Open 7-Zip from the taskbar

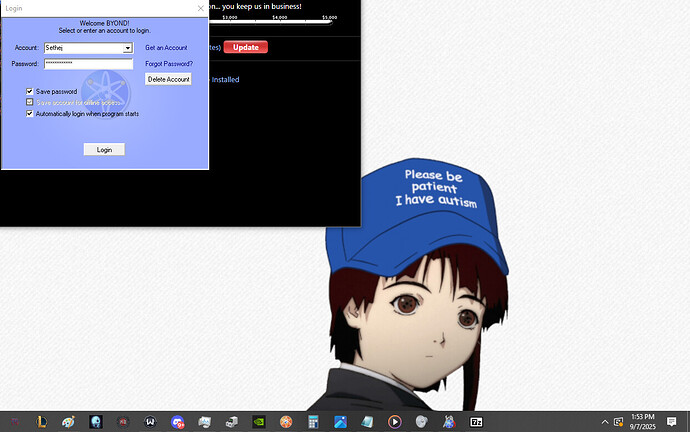[476, 422]
